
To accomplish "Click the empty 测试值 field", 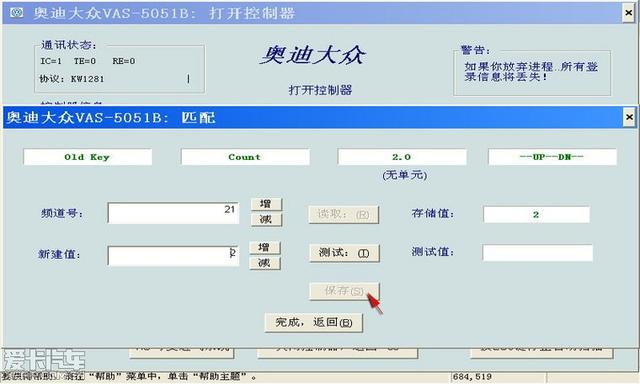I will coord(537,253).
